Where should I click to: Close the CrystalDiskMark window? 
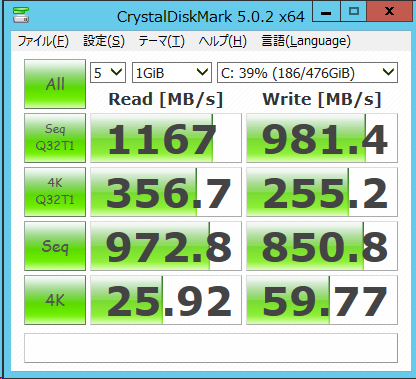coord(389,11)
